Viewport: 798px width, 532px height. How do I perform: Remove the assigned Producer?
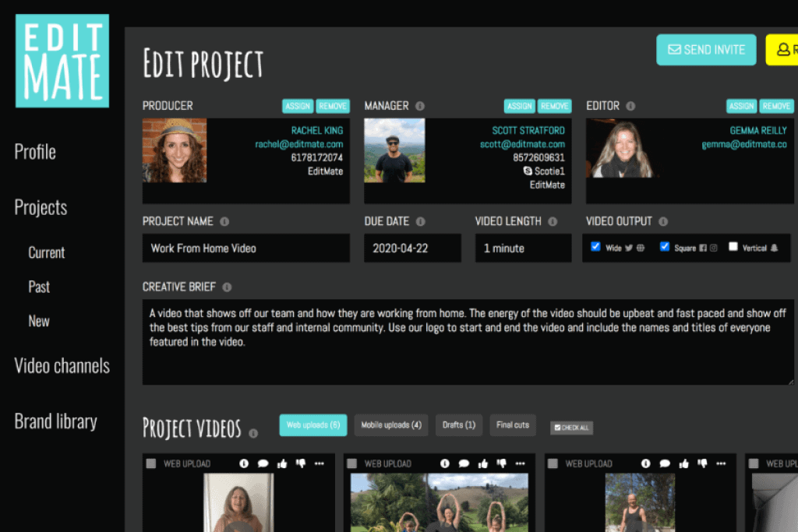click(333, 106)
